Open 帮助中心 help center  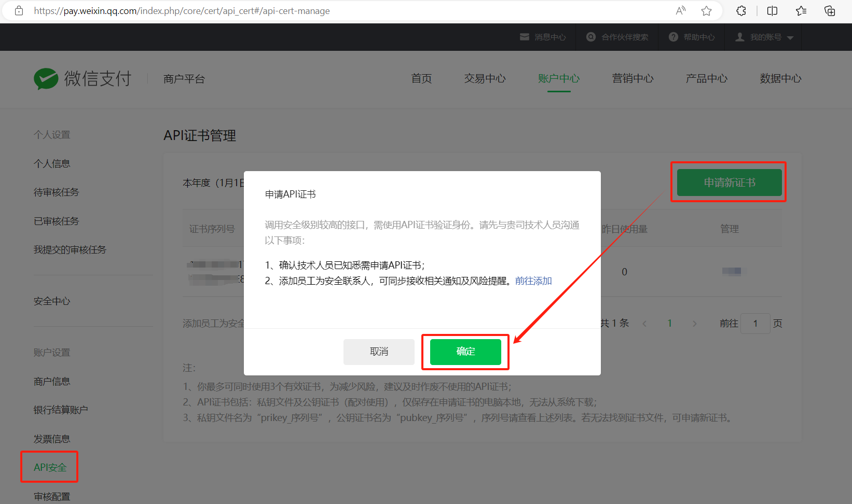pos(692,37)
